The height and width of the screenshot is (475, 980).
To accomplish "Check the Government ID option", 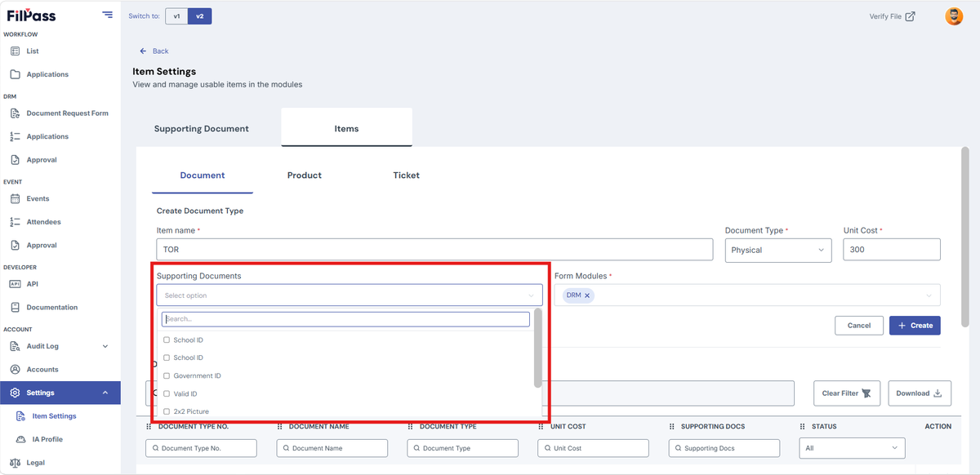I will pyautogui.click(x=167, y=375).
